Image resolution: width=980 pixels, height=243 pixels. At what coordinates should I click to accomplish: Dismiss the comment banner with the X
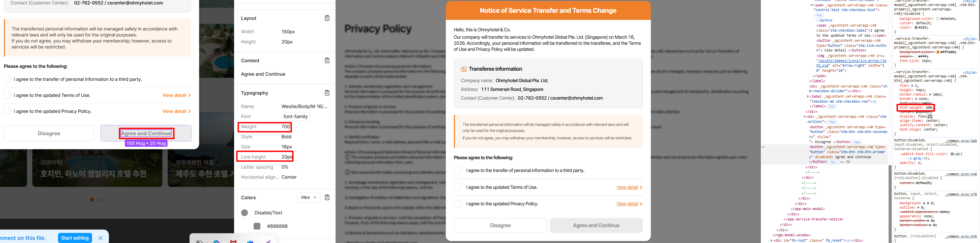pos(100,238)
